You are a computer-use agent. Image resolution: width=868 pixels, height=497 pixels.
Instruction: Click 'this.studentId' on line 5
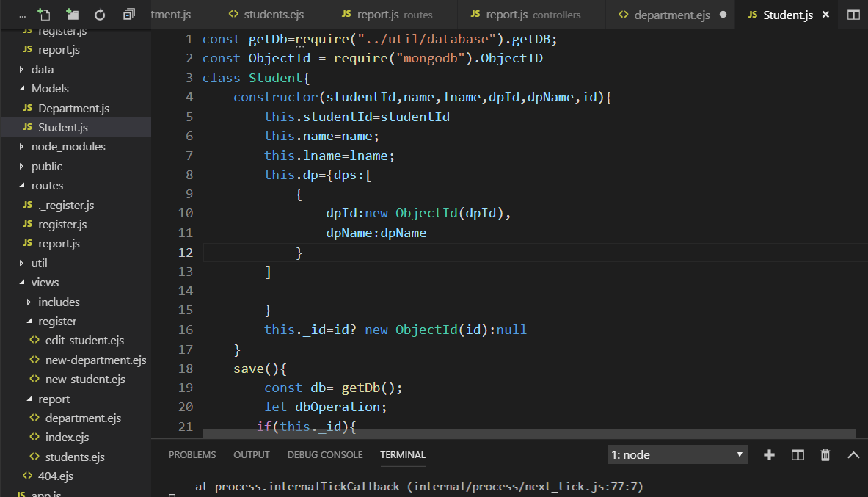(318, 117)
